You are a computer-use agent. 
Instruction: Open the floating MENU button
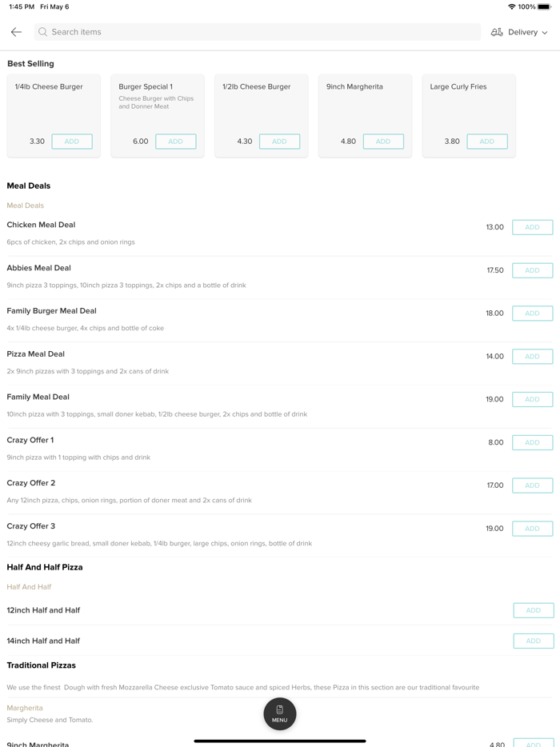click(x=279, y=713)
